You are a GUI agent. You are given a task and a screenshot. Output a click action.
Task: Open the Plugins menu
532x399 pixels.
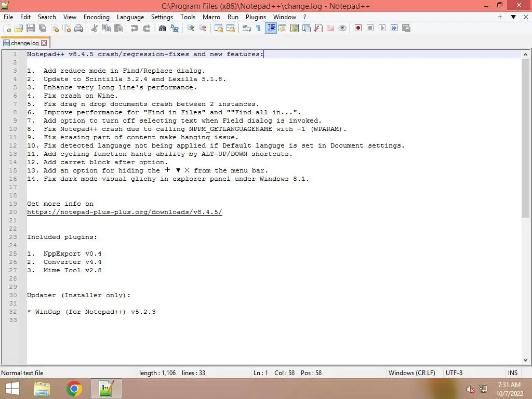[256, 17]
